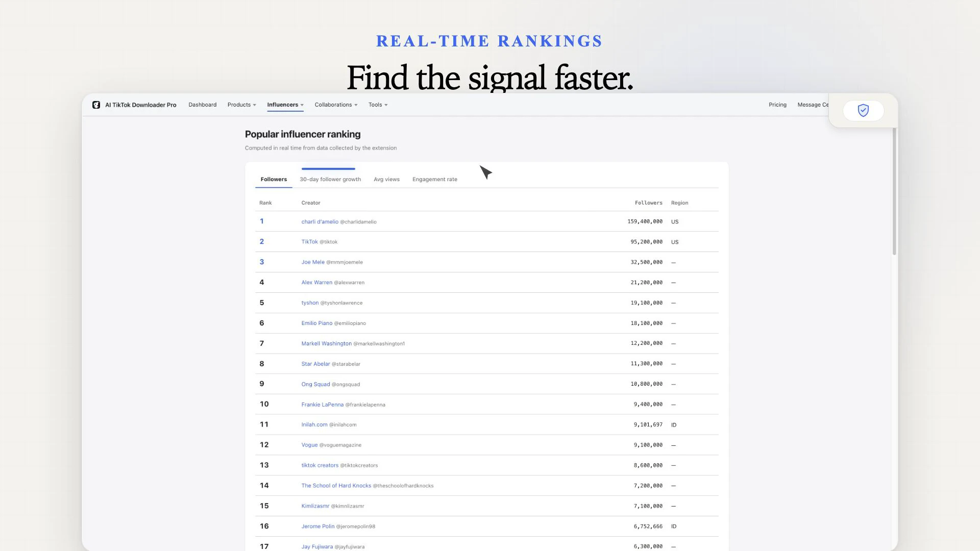This screenshot has width=980, height=551.
Task: Click the page's vertical scrollbar thumb
Action: [x=894, y=191]
